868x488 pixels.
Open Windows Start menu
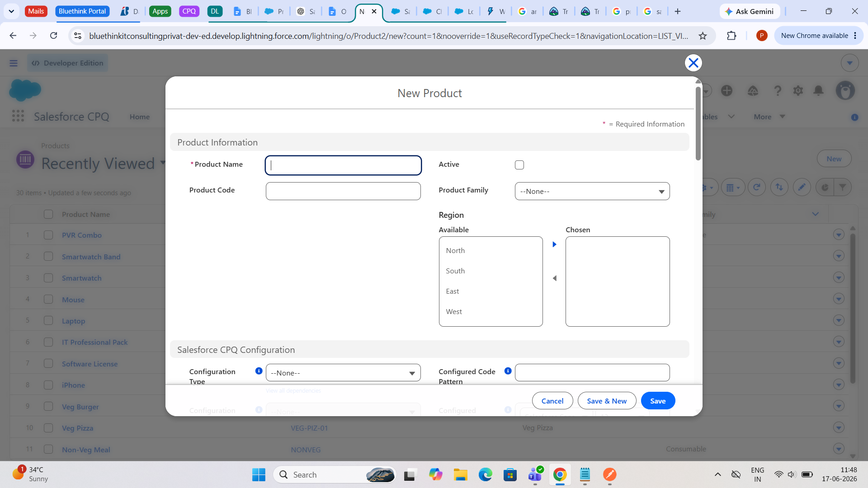click(259, 474)
